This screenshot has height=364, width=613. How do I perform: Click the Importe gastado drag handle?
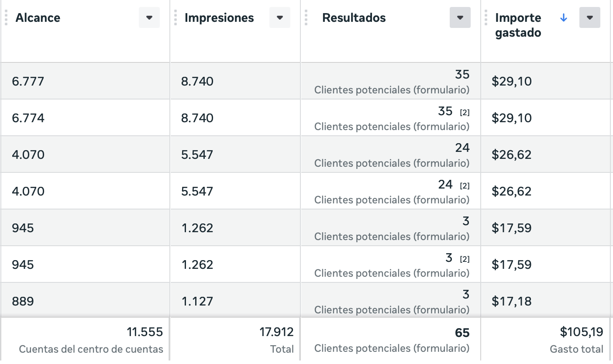(x=486, y=18)
